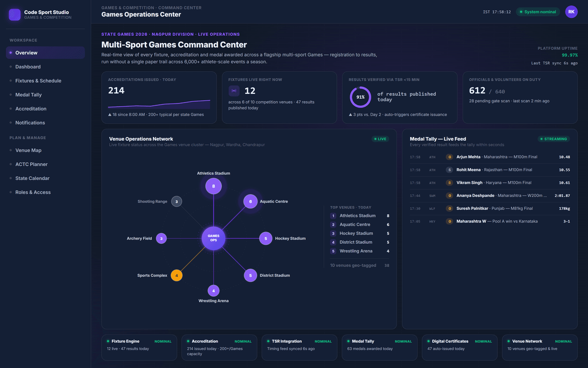Image resolution: width=588 pixels, height=368 pixels.
Task: Click the 10.61 result for Vikram Singh
Action: click(x=564, y=183)
